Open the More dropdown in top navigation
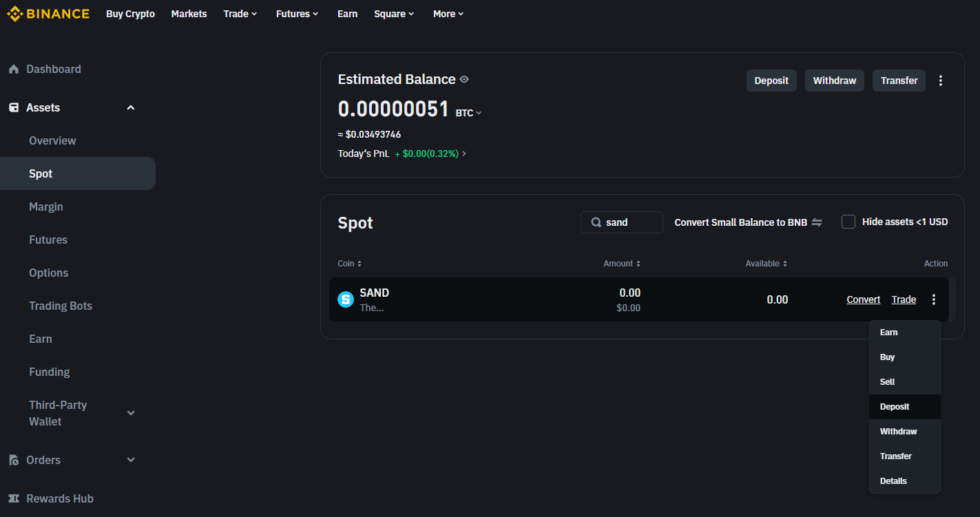 (x=448, y=14)
